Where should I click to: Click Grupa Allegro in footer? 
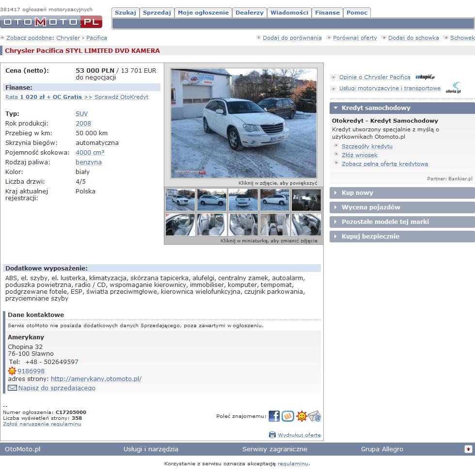coord(382,449)
